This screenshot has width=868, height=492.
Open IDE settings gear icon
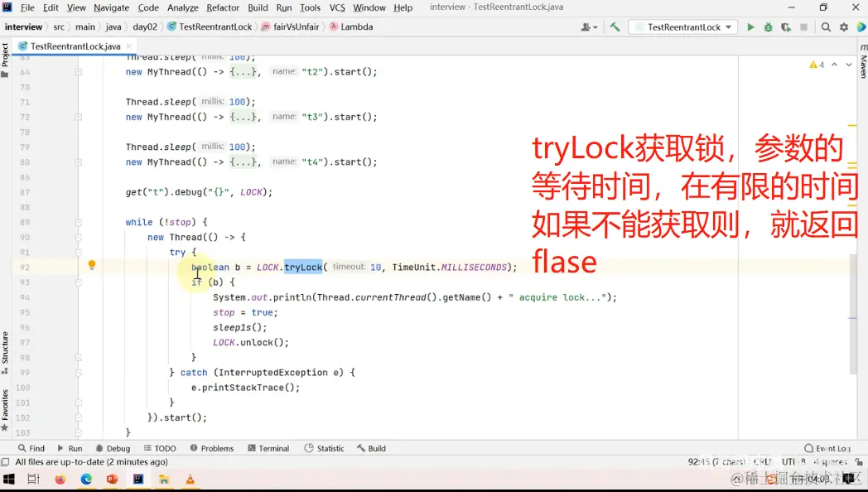(x=844, y=27)
